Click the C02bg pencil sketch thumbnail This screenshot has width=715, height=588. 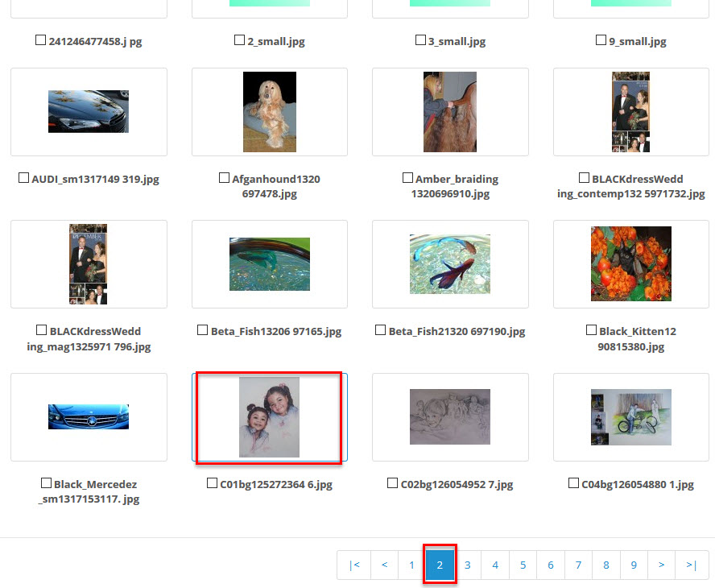(x=450, y=417)
